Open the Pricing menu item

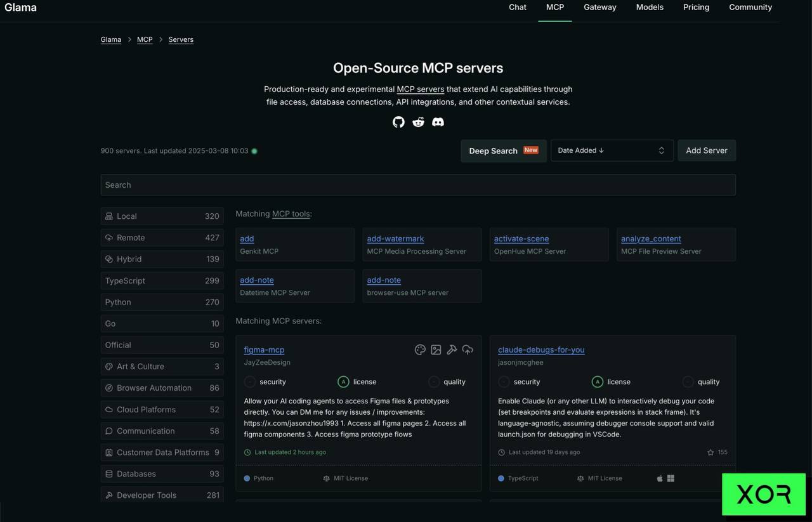coord(696,8)
